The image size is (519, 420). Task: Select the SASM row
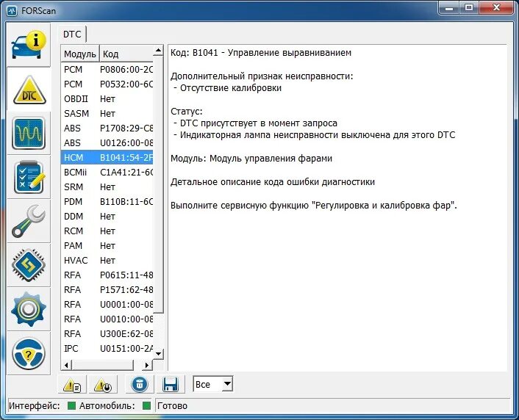[x=107, y=113]
